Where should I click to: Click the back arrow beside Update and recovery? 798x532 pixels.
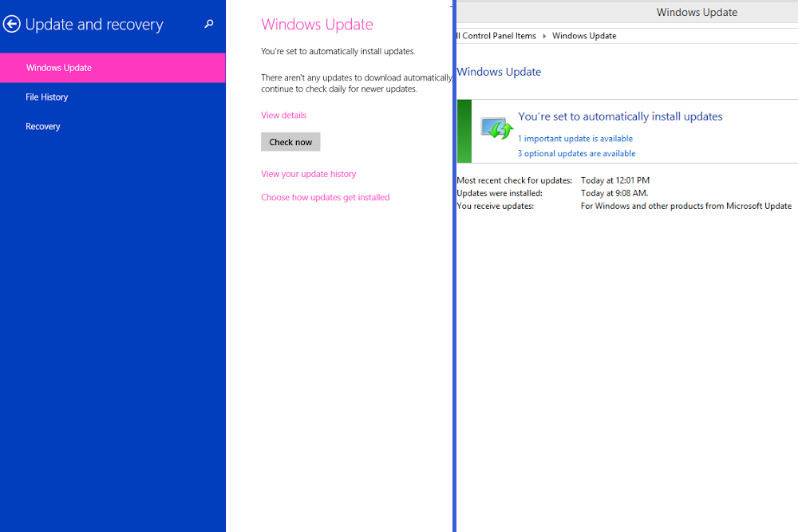11,24
